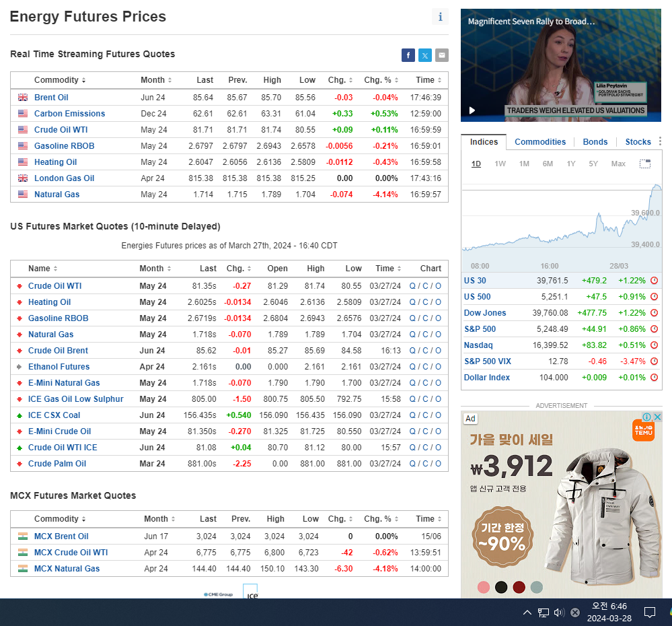672x626 pixels.
Task: Open the full-chart expand icon
Action: pos(645,164)
